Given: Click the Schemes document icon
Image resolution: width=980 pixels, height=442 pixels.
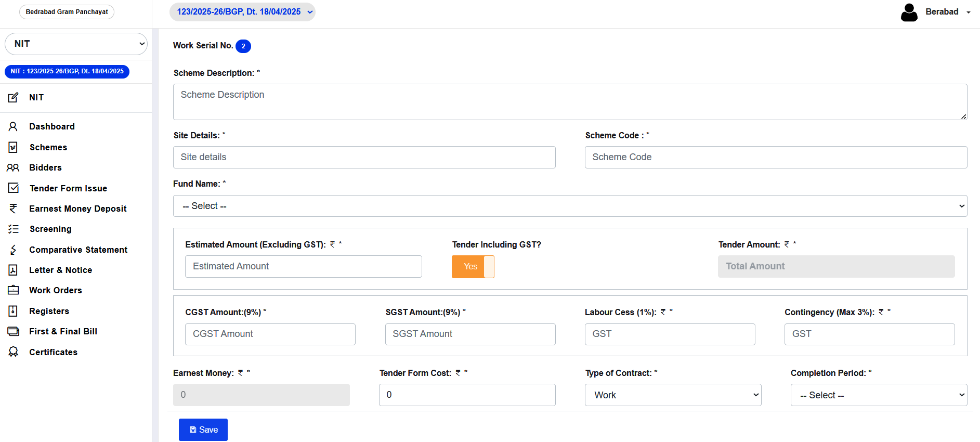Looking at the screenshot, I should [13, 147].
